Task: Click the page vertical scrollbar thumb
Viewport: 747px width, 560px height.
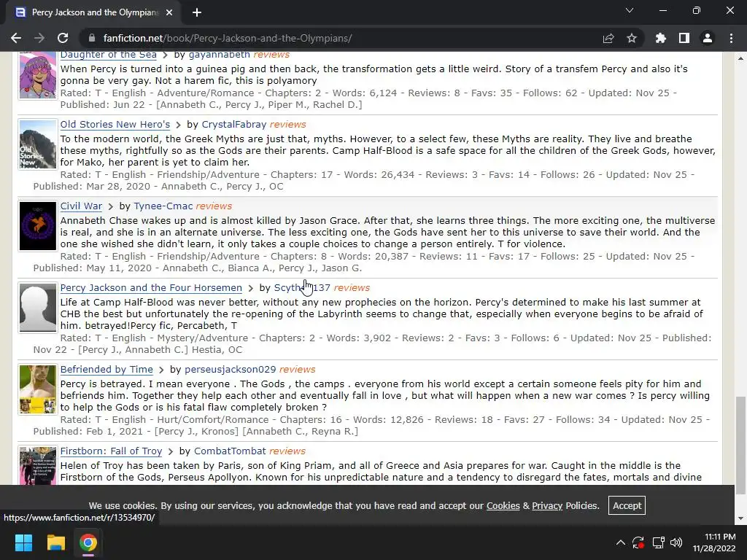Action: (x=741, y=446)
